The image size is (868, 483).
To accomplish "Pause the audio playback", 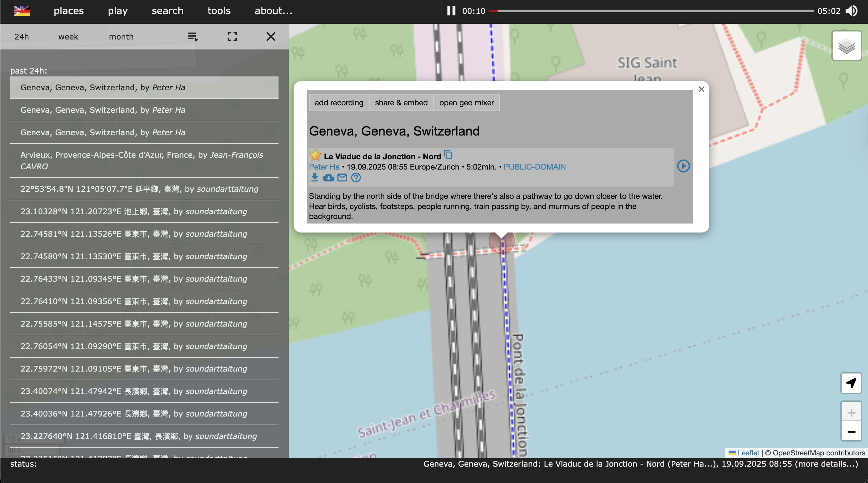I will [451, 11].
